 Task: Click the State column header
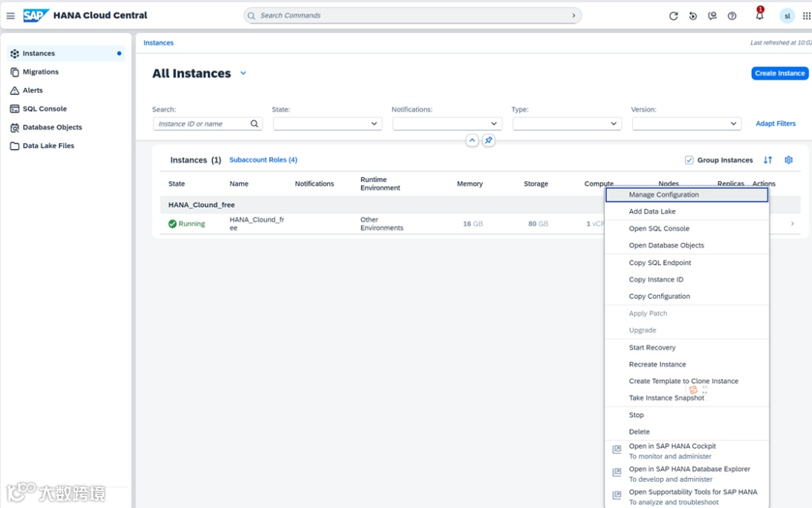tap(177, 184)
